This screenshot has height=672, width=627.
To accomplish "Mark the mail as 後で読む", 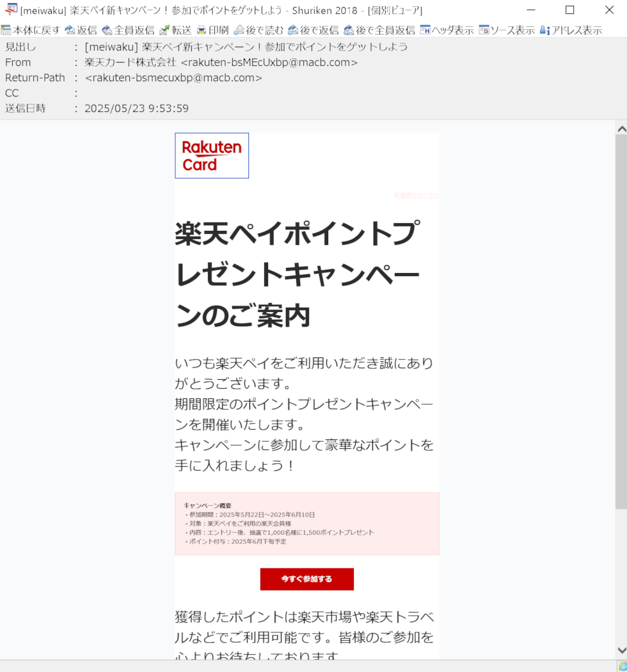I will point(258,30).
